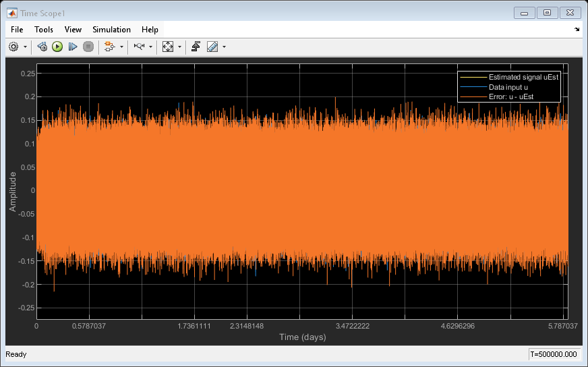The height and width of the screenshot is (367, 588).
Task: Click the Stop simulation button
Action: coord(88,47)
